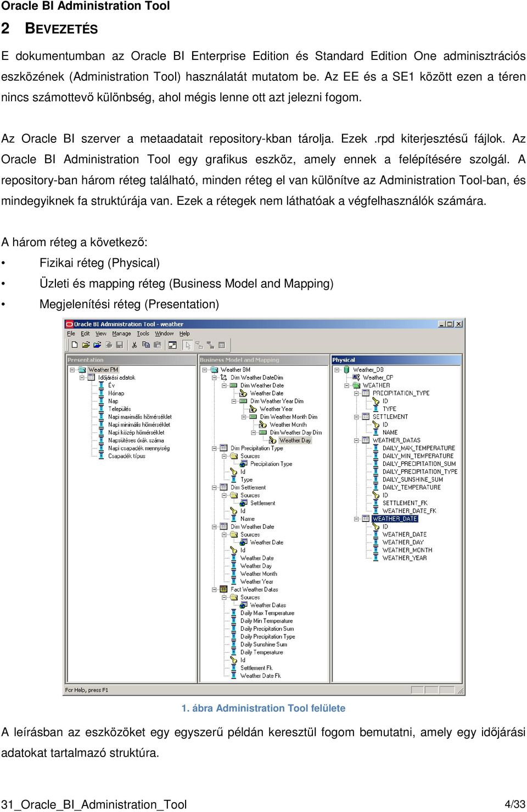Click the Copy toolbar icon
Image resolution: width=527 pixels, height=812 pixels.
[x=146, y=345]
